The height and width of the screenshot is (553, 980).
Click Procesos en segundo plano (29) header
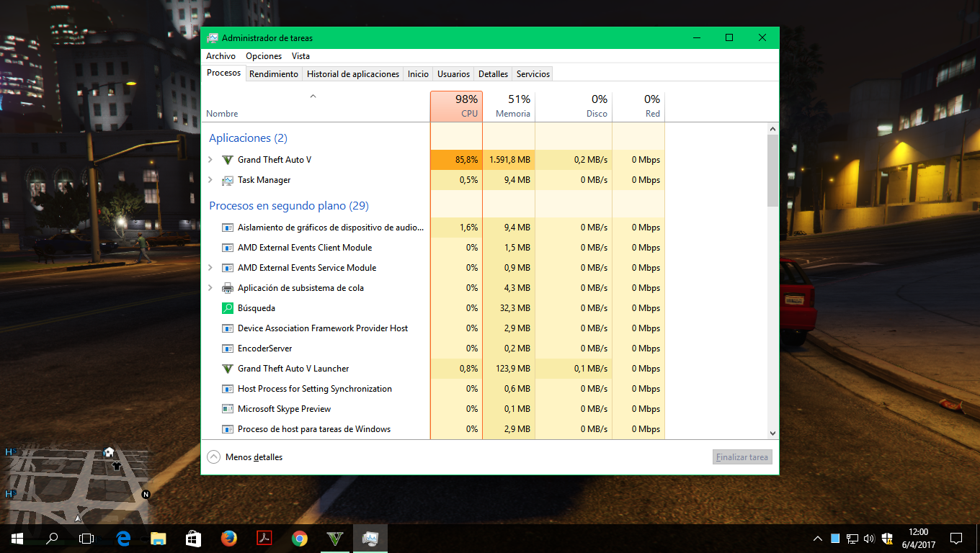click(x=289, y=206)
